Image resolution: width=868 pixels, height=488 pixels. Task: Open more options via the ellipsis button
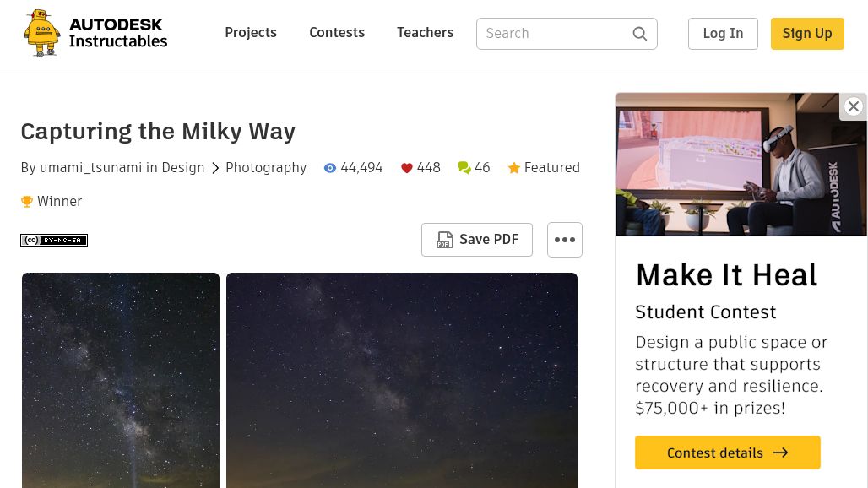click(565, 240)
